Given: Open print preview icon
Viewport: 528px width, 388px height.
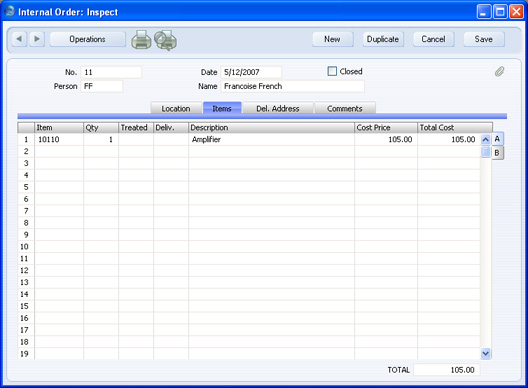Looking at the screenshot, I should pos(165,40).
